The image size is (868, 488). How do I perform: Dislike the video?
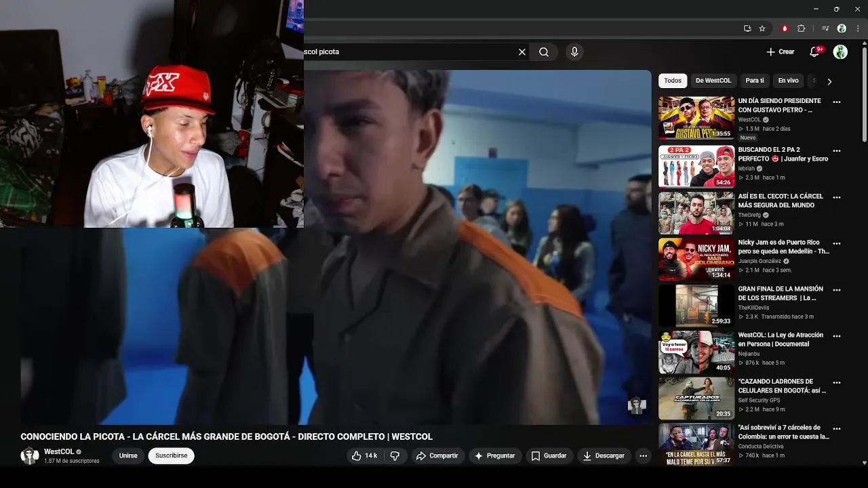(x=395, y=456)
